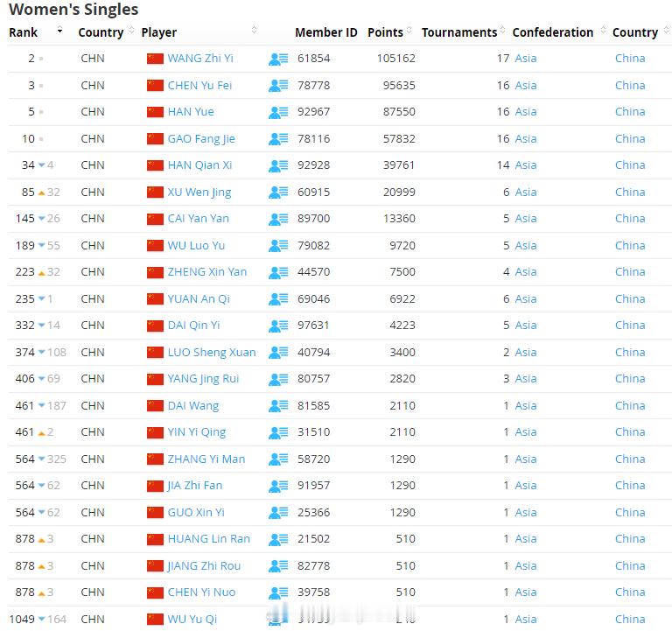672x631 pixels.
Task: Open profile card icon for CAI Yan Yan
Action: point(278,219)
